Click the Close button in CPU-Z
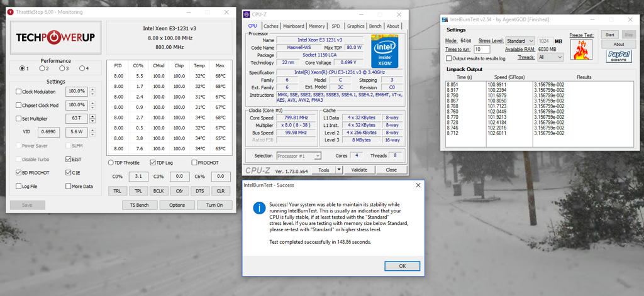 (391, 170)
